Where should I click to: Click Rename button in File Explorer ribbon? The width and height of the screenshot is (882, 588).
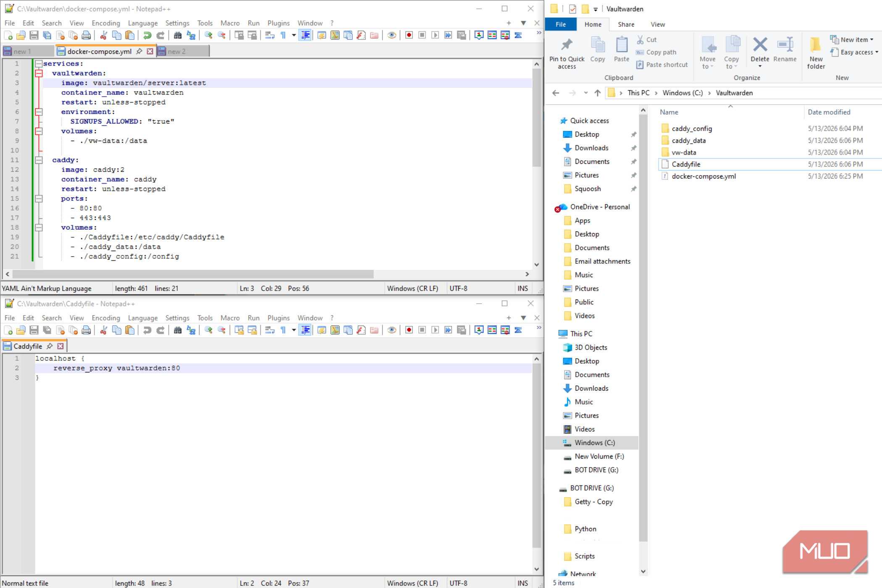(x=785, y=50)
